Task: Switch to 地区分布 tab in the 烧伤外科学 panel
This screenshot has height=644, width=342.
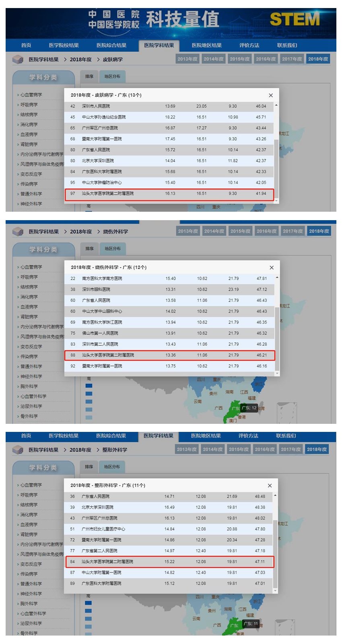Action: 113,249
